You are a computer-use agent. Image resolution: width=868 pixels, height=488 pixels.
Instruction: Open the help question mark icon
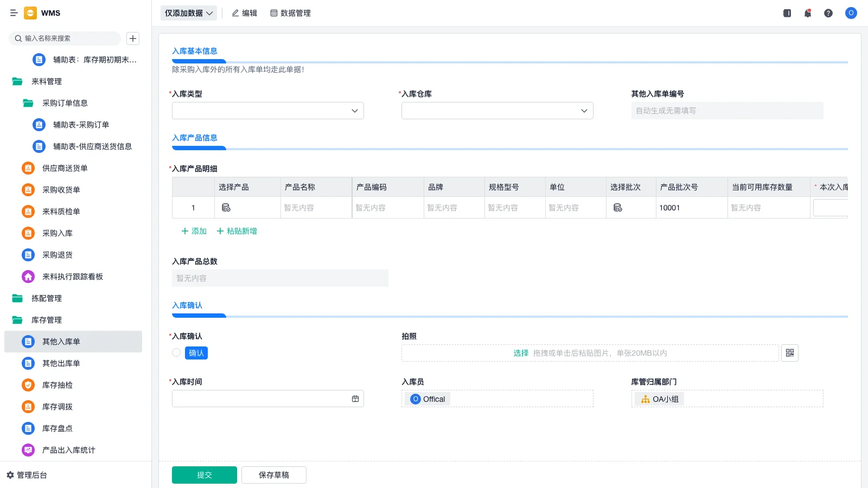tap(828, 13)
